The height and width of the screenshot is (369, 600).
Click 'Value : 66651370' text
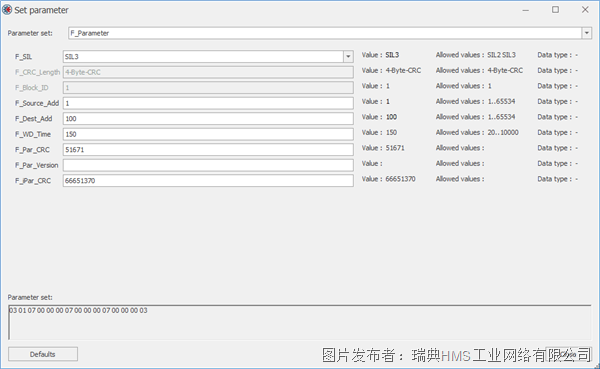click(x=388, y=179)
